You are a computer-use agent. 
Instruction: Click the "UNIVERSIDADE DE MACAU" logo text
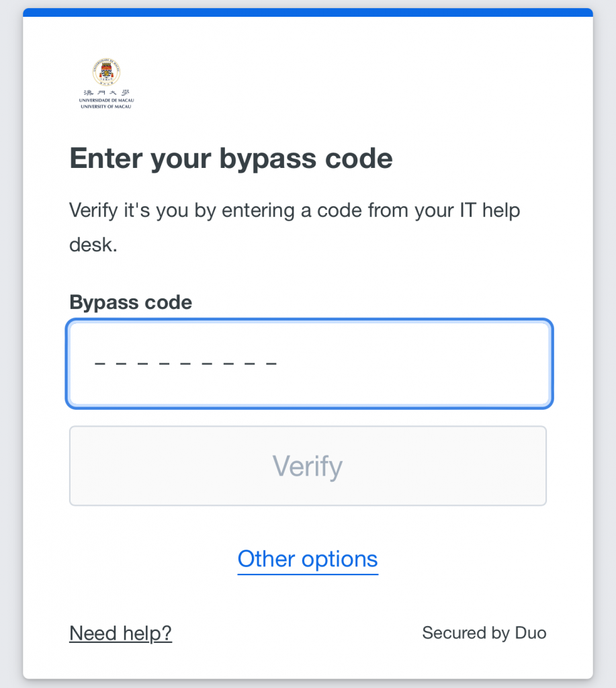106,101
